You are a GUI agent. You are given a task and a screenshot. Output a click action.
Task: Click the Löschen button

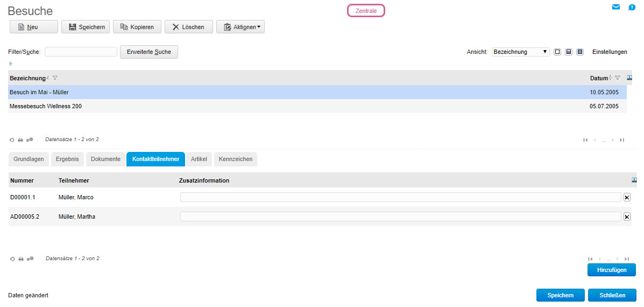[188, 27]
